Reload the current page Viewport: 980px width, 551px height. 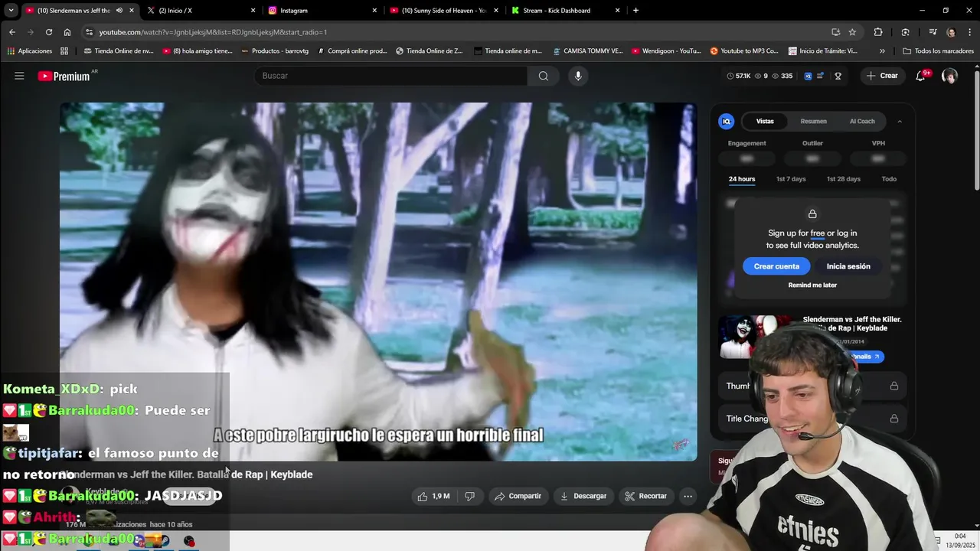point(49,32)
